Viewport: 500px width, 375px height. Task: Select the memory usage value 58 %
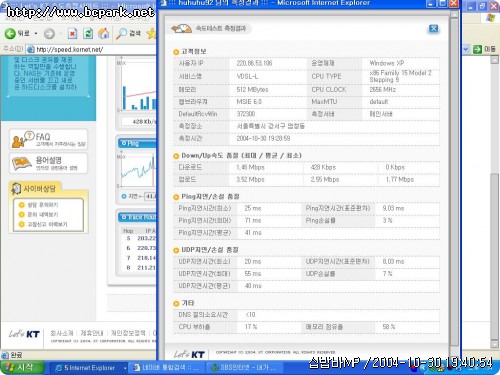(x=389, y=327)
